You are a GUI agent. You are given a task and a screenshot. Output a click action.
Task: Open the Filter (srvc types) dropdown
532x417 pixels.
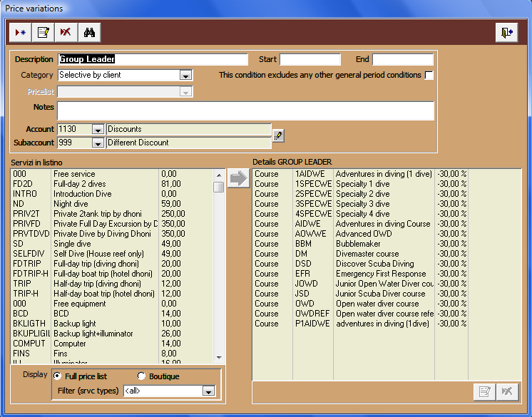point(208,391)
